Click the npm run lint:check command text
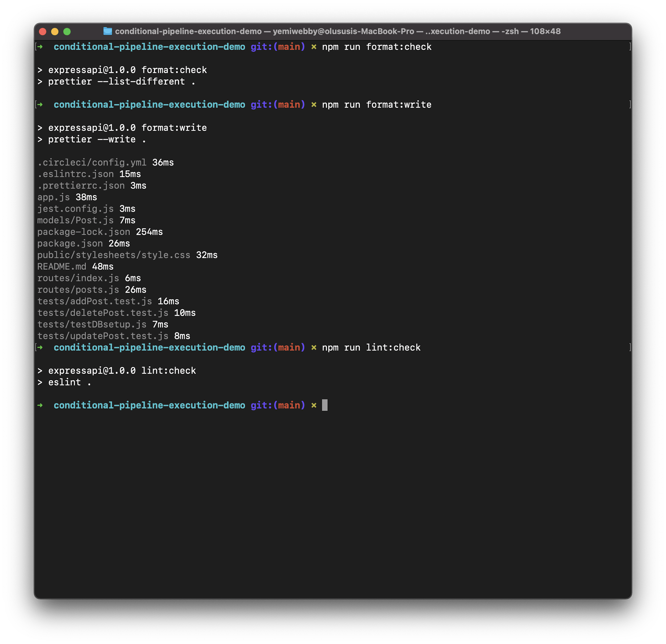666x644 pixels. (371, 347)
